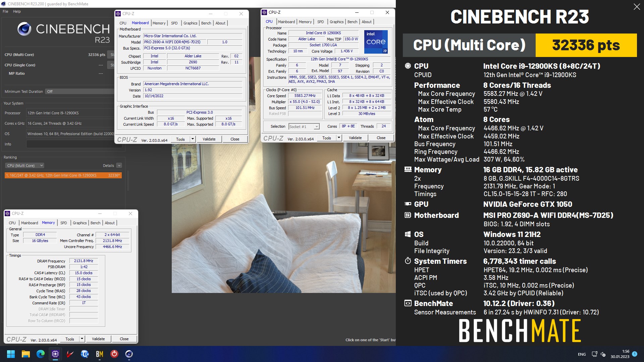Open the Cinebench Help menu
The height and width of the screenshot is (362, 644).
click(x=17, y=11)
